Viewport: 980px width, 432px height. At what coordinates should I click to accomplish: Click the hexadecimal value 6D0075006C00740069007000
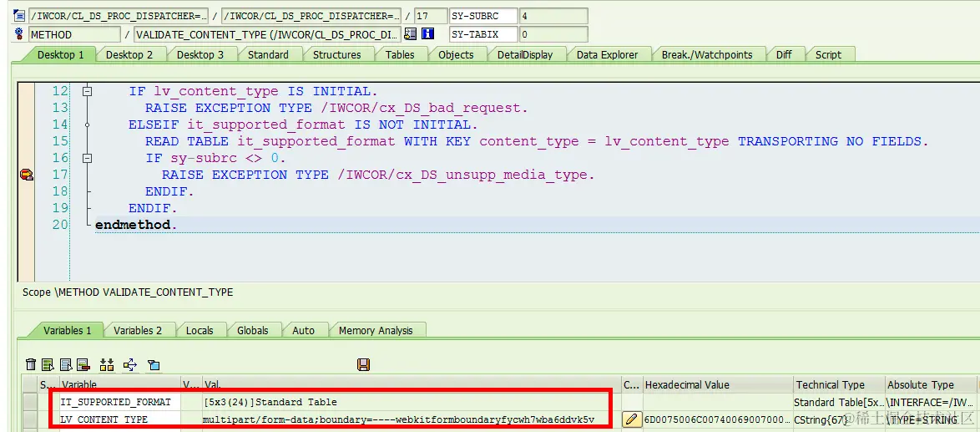tap(718, 419)
